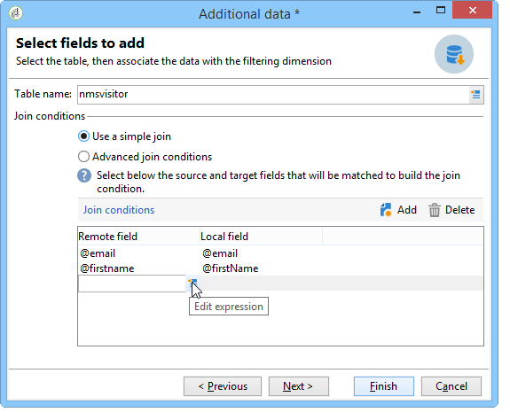510x420 pixels.
Task: Click the blue help question mark icon
Action: point(84,175)
